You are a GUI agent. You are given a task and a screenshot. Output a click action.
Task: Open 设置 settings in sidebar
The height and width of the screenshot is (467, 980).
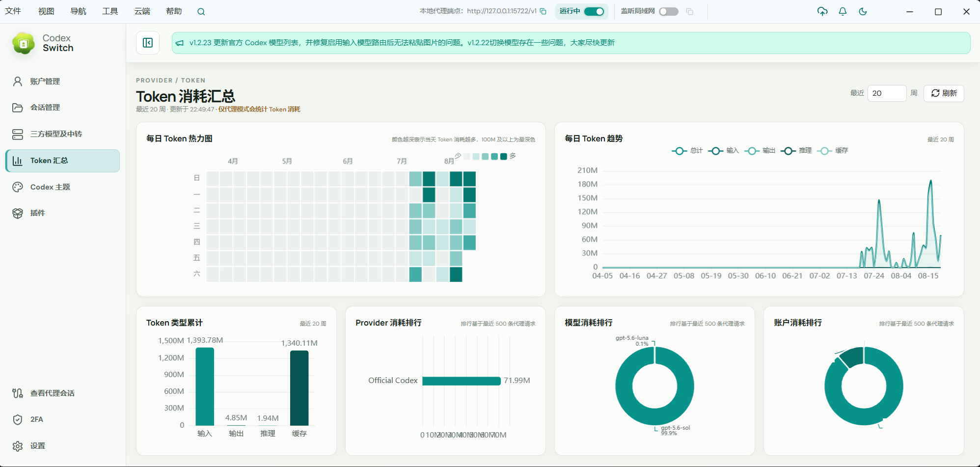coord(62,446)
